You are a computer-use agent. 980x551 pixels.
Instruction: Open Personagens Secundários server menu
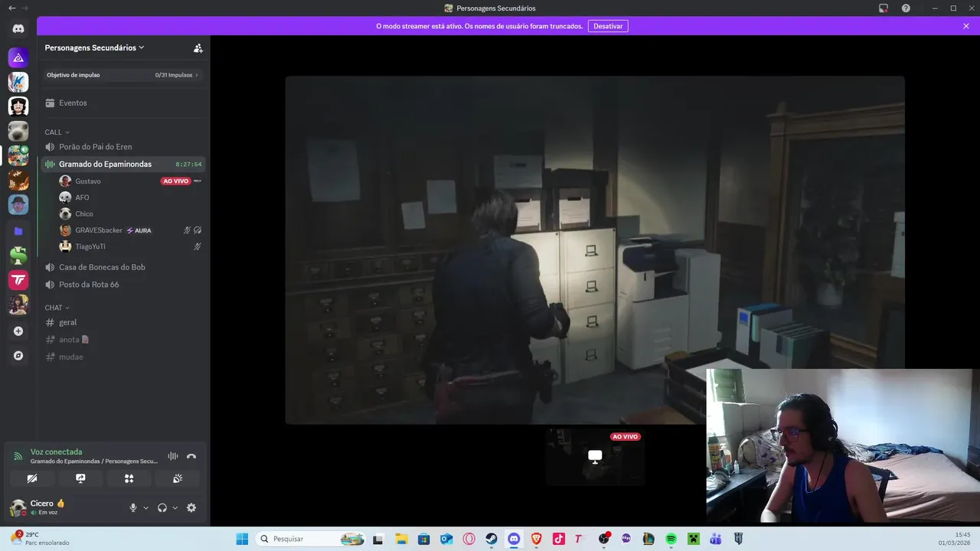[95, 47]
